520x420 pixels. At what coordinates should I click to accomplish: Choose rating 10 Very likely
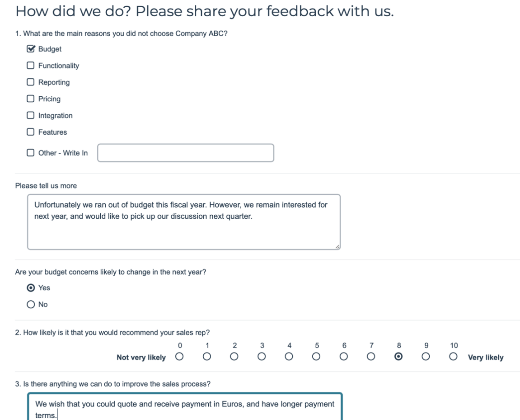click(x=453, y=357)
